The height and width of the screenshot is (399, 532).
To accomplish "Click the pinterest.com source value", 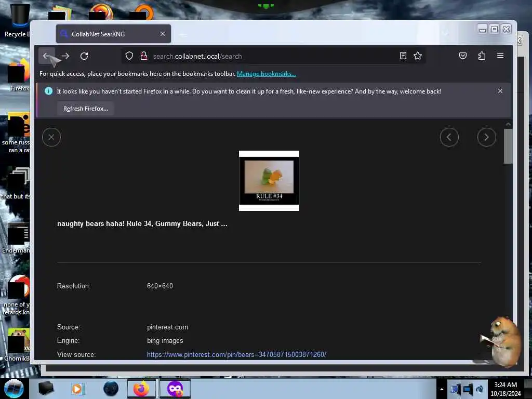I will click(167, 327).
